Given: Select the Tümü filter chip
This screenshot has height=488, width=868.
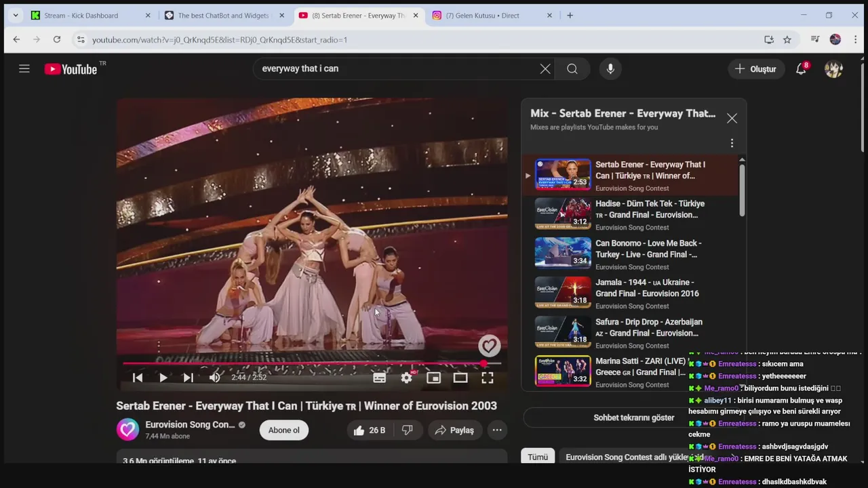Looking at the screenshot, I should pos(538,457).
